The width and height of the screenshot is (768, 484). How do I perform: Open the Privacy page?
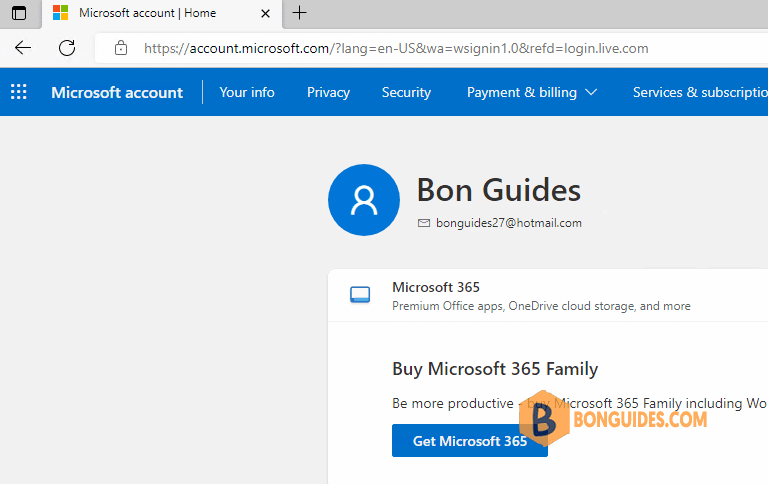328,92
